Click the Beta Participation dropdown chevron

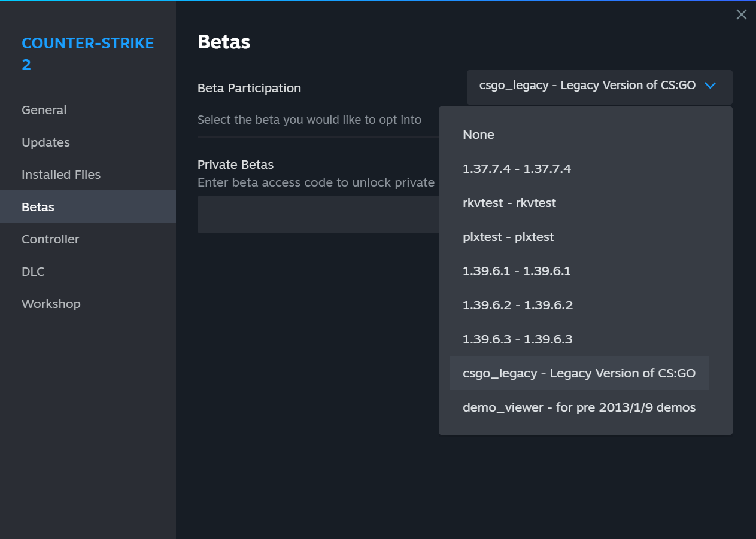[711, 86]
